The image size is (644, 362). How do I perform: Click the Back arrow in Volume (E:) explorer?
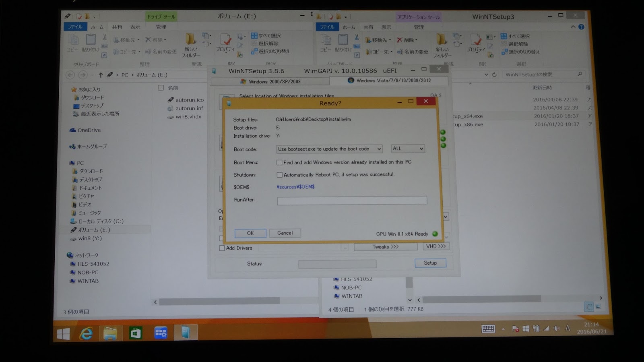click(x=70, y=75)
